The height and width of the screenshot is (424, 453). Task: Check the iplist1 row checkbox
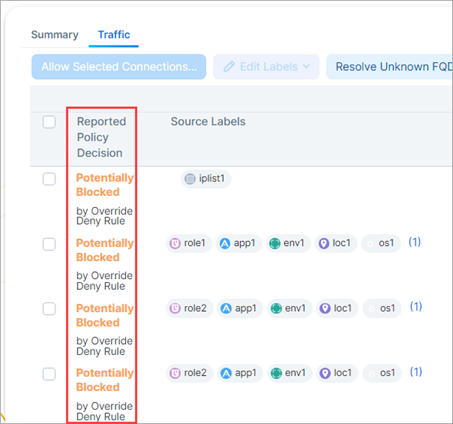[49, 179]
